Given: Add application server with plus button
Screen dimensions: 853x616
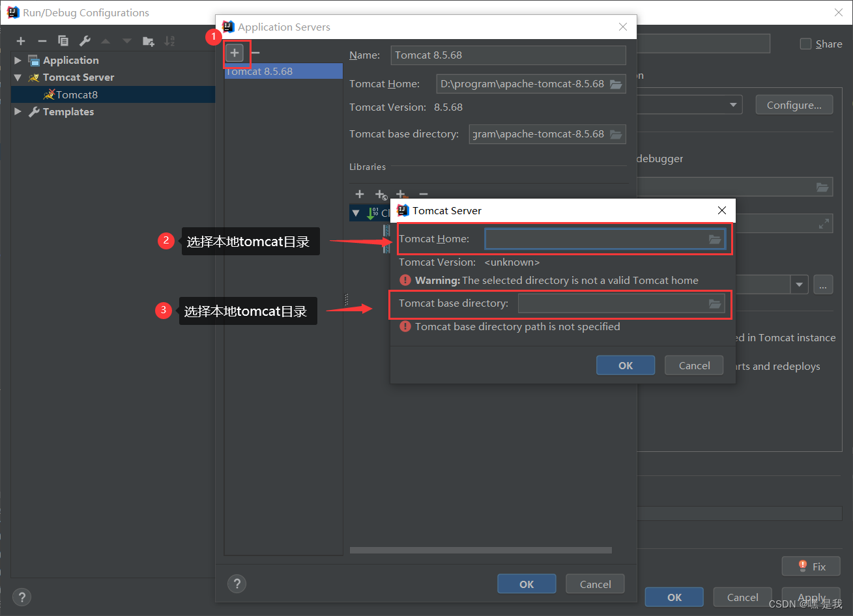Looking at the screenshot, I should [x=235, y=53].
